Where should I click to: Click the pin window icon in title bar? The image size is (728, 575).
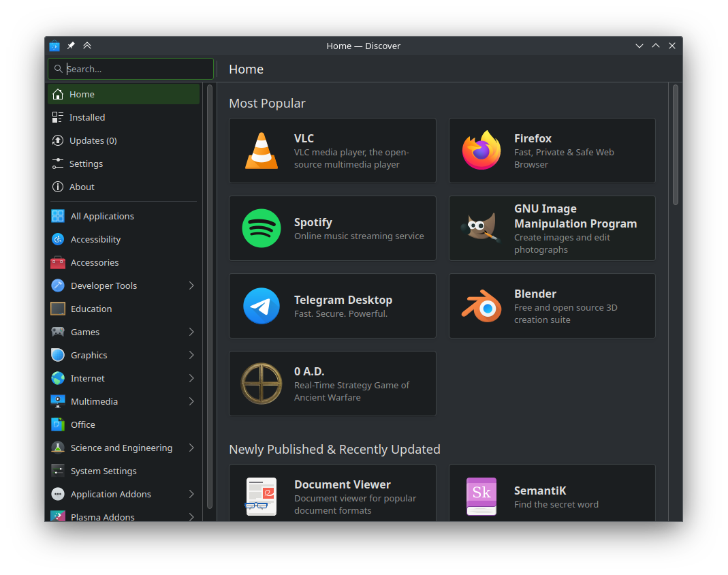71,46
